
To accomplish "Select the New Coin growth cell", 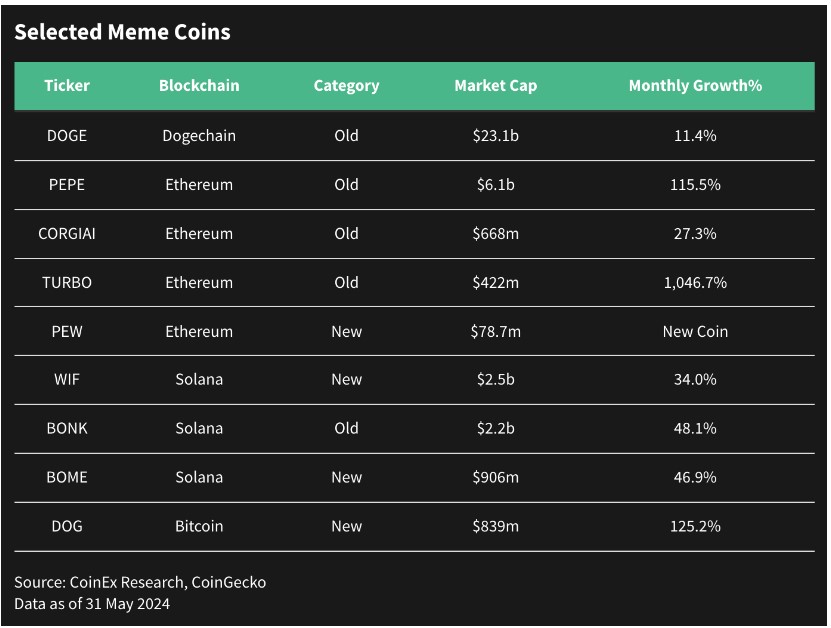I will point(695,332).
